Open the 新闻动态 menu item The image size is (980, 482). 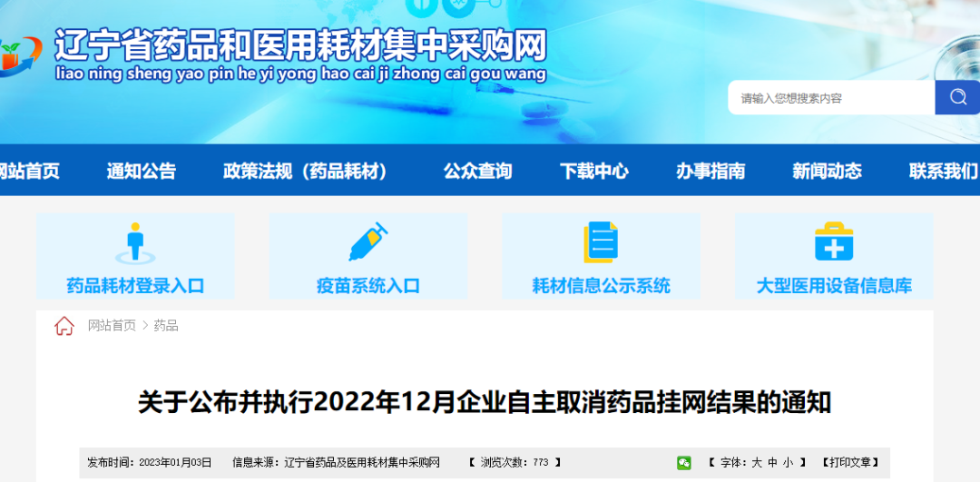tap(827, 171)
